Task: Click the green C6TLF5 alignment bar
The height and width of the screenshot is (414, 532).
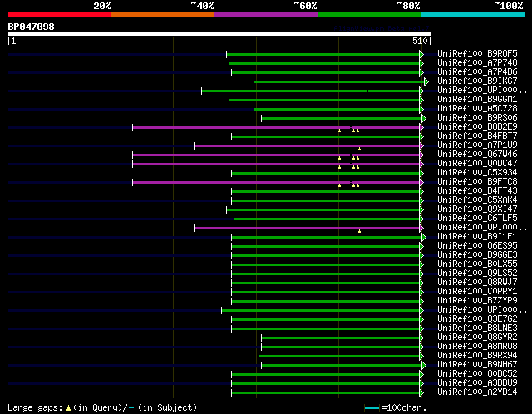Action: coord(327,219)
